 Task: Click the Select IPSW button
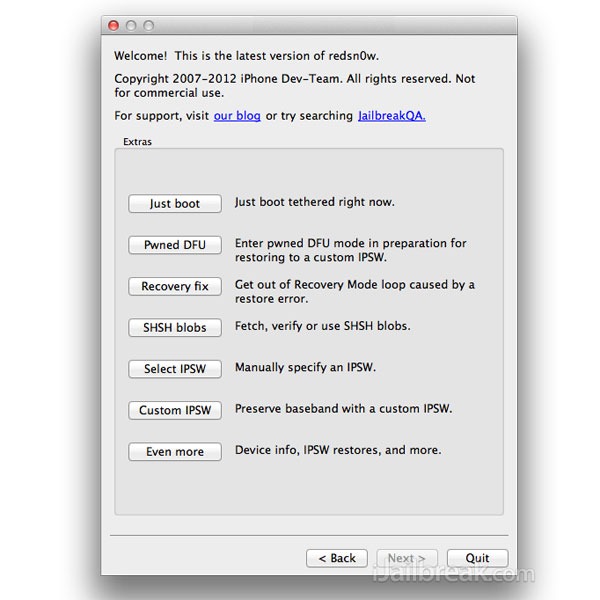coord(175,368)
